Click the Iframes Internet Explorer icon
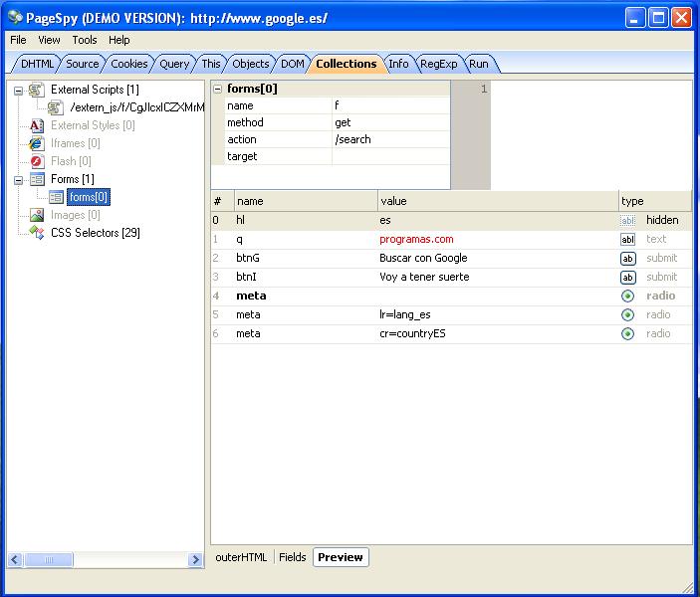 tap(36, 143)
